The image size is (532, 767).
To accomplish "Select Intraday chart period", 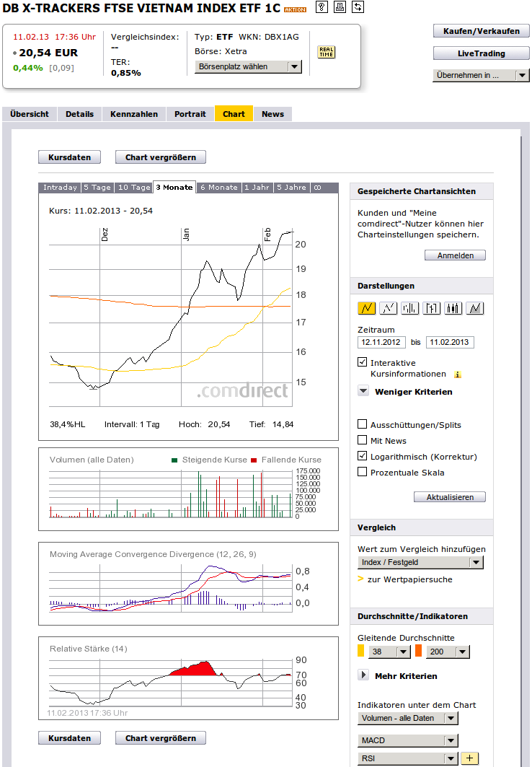I will (60, 188).
